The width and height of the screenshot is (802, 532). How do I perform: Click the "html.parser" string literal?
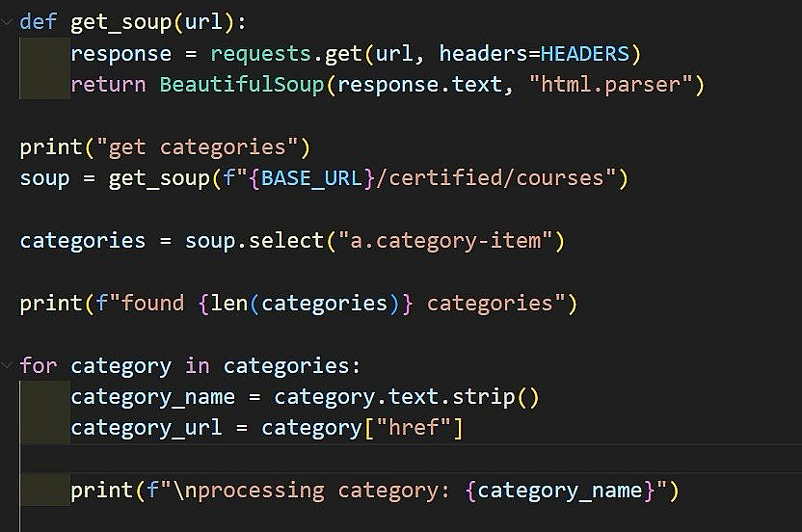click(x=609, y=85)
